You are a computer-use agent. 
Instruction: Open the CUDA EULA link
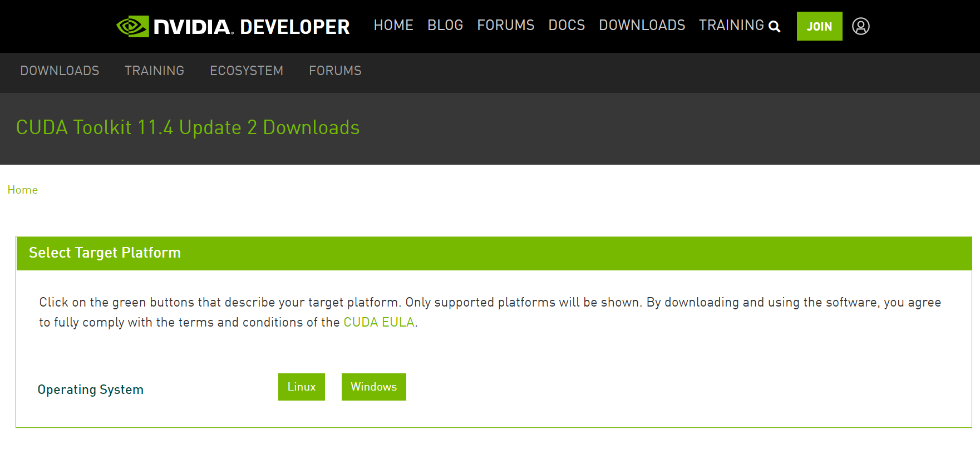378,322
